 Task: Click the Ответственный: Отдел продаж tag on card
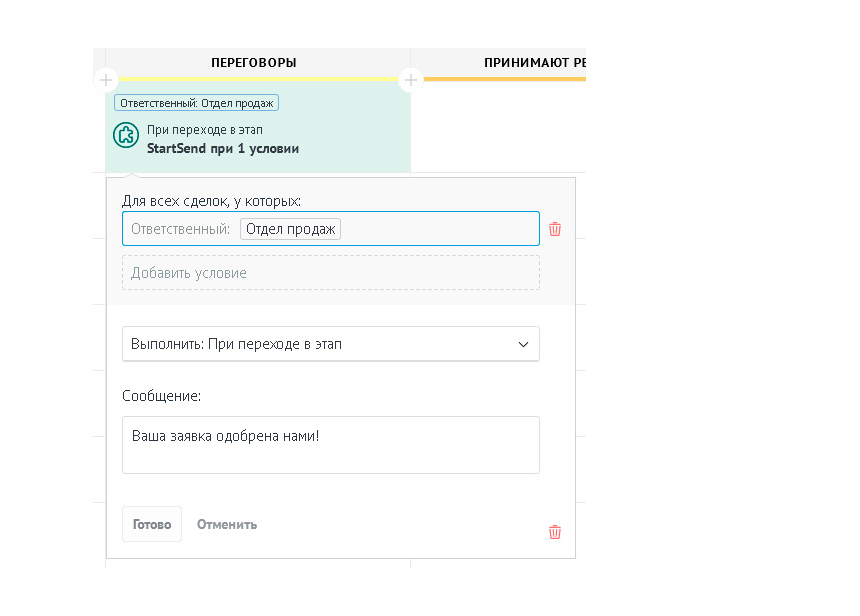197,102
